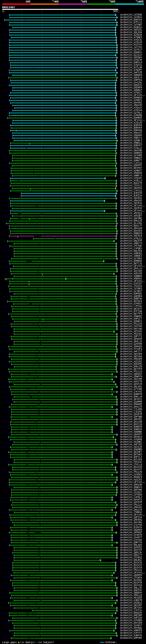Select hit label UniRef100_B1B610
The image size is (146, 644).
(131, 27)
